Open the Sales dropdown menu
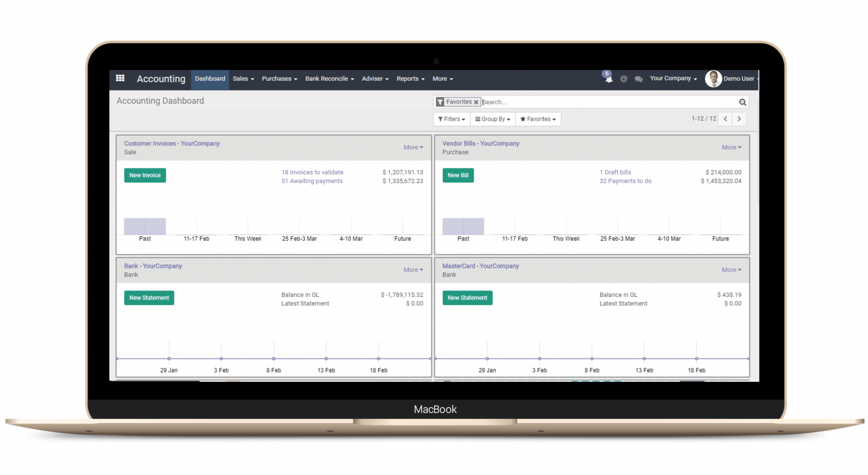Screen dimensions: 868x475 tap(242, 78)
